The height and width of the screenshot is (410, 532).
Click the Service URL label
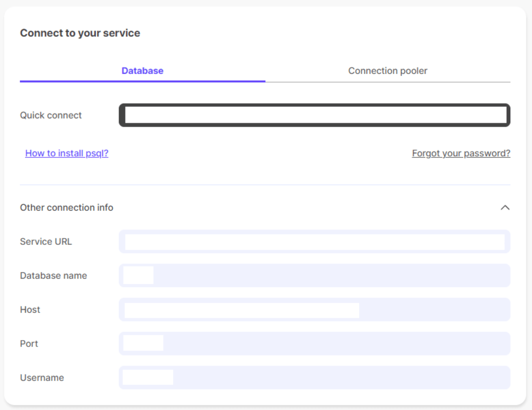click(x=46, y=242)
